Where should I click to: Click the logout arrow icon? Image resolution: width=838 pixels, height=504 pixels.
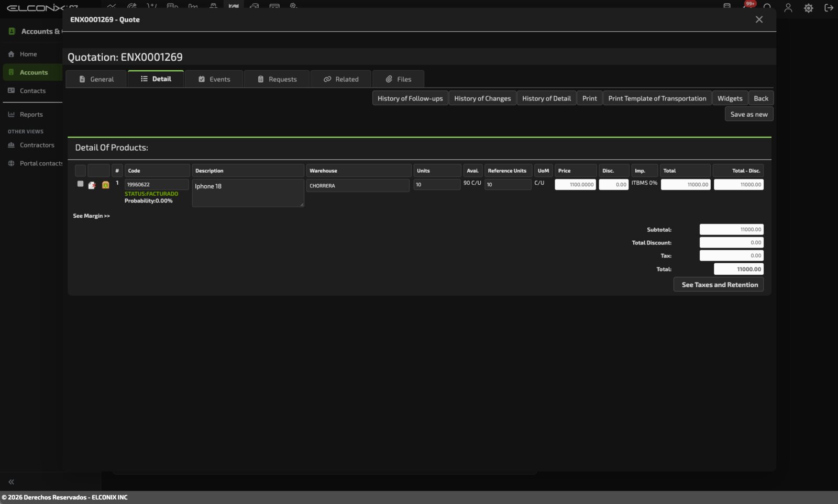pos(829,8)
